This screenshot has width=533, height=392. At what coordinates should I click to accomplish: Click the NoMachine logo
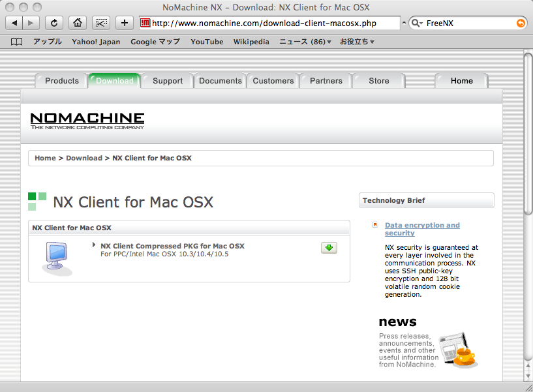coord(87,121)
